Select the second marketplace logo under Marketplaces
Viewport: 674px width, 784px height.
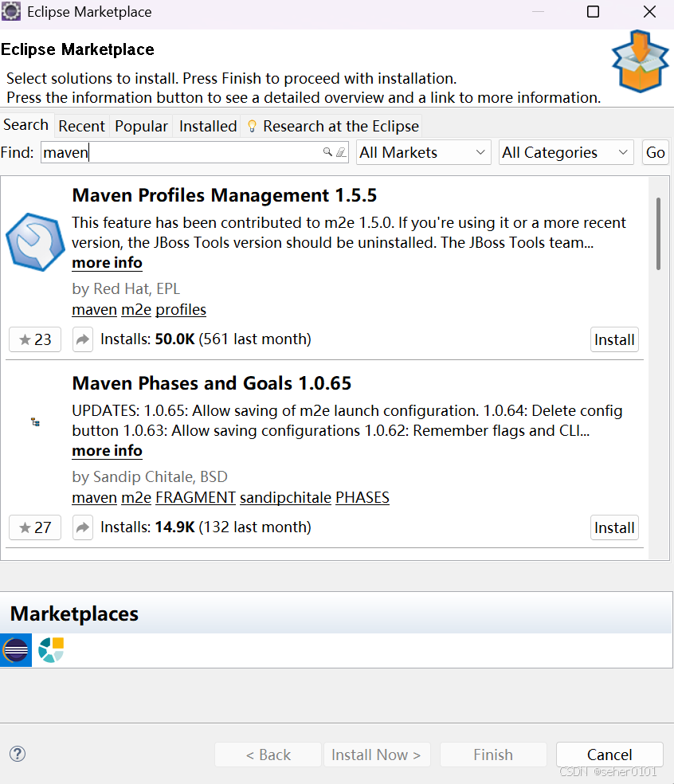51,650
